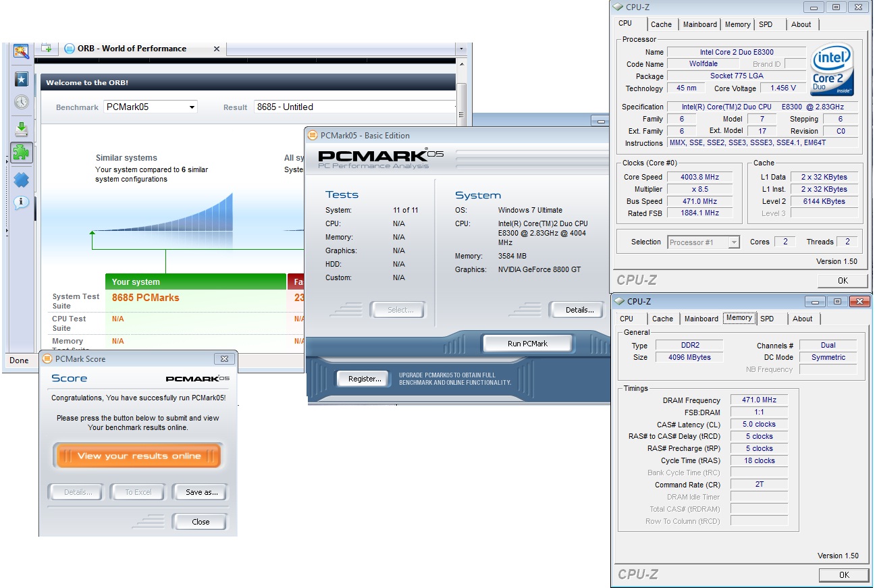Open the blue puzzle-piece sidebar panel
This screenshot has width=875, height=588.
click(21, 180)
